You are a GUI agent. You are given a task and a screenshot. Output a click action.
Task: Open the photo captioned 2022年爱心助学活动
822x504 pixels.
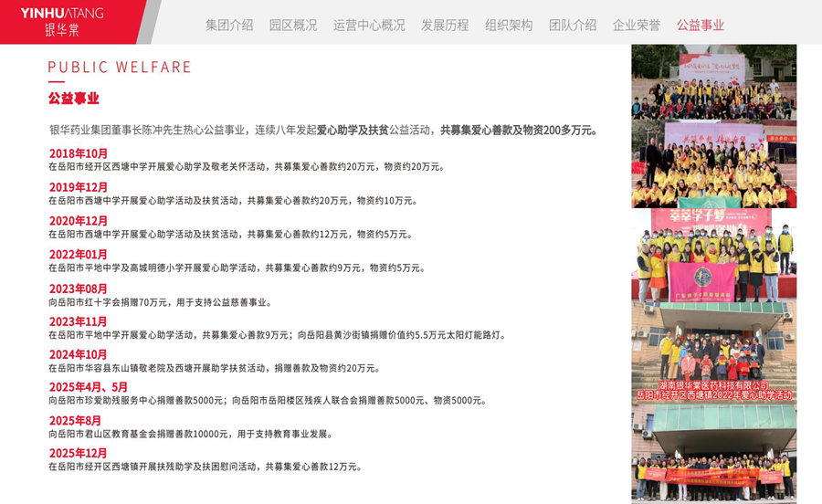[713, 356]
